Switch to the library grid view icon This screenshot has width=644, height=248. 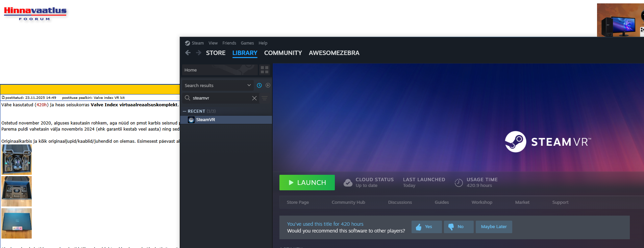(x=265, y=70)
